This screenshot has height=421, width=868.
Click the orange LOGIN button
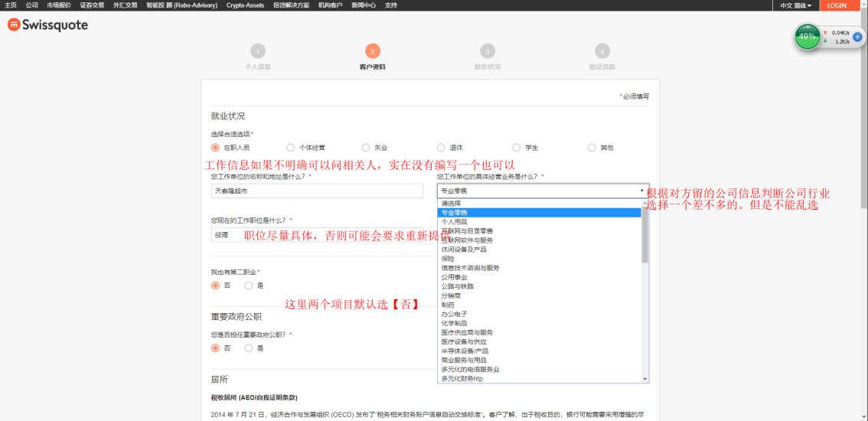pyautogui.click(x=837, y=5)
